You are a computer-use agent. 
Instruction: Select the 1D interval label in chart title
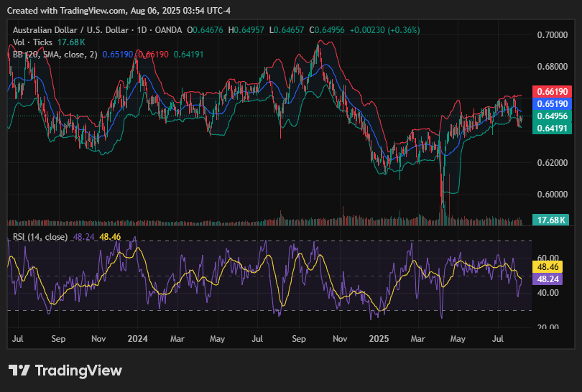142,30
